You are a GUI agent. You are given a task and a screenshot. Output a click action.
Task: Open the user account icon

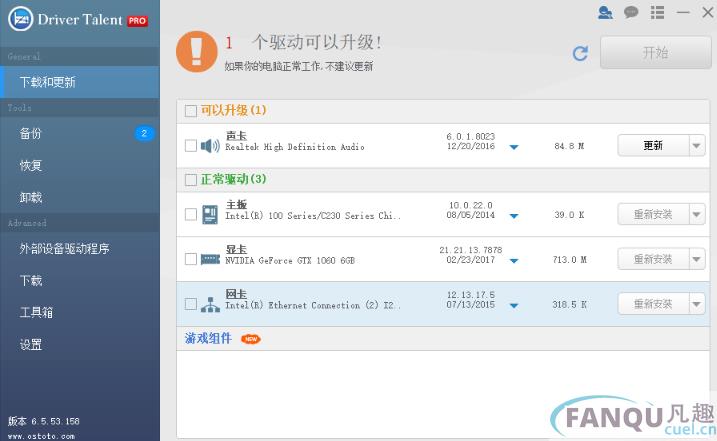605,12
